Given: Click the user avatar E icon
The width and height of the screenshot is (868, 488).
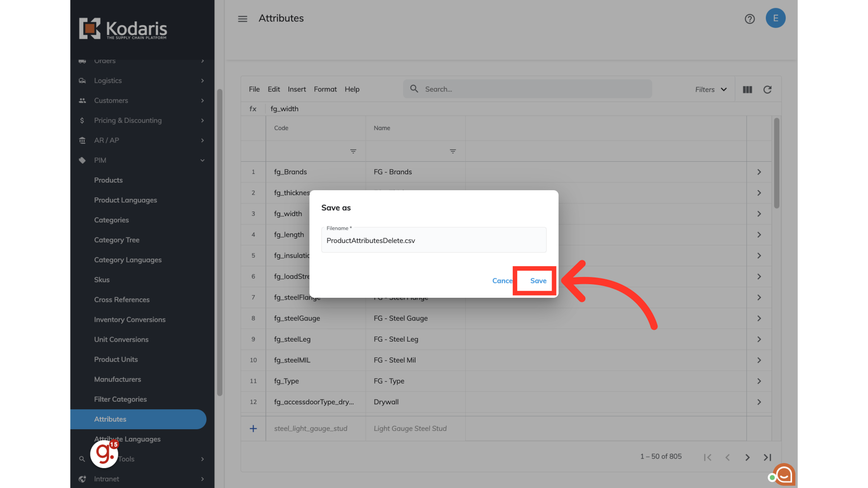Looking at the screenshot, I should click(x=775, y=18).
